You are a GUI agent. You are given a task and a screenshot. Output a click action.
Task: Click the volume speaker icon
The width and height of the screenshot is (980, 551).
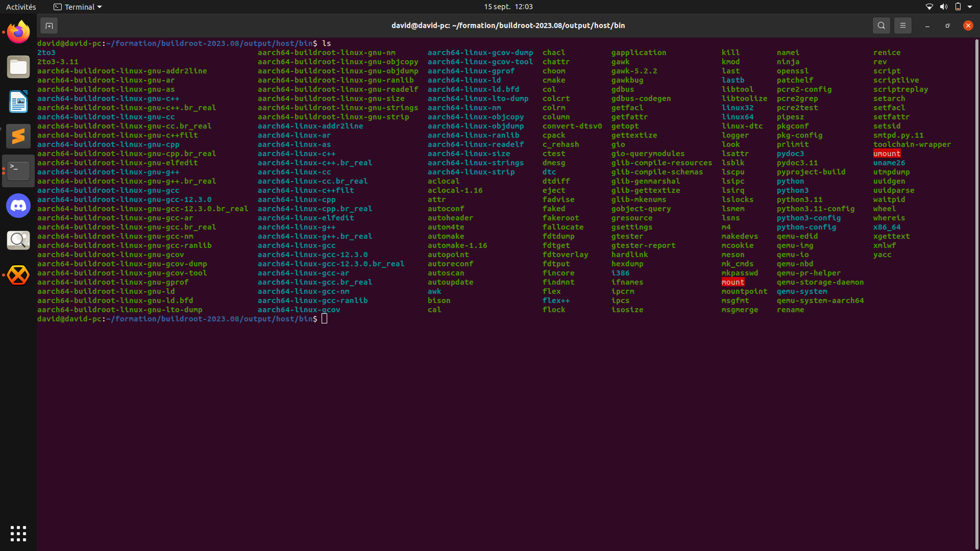coord(943,7)
